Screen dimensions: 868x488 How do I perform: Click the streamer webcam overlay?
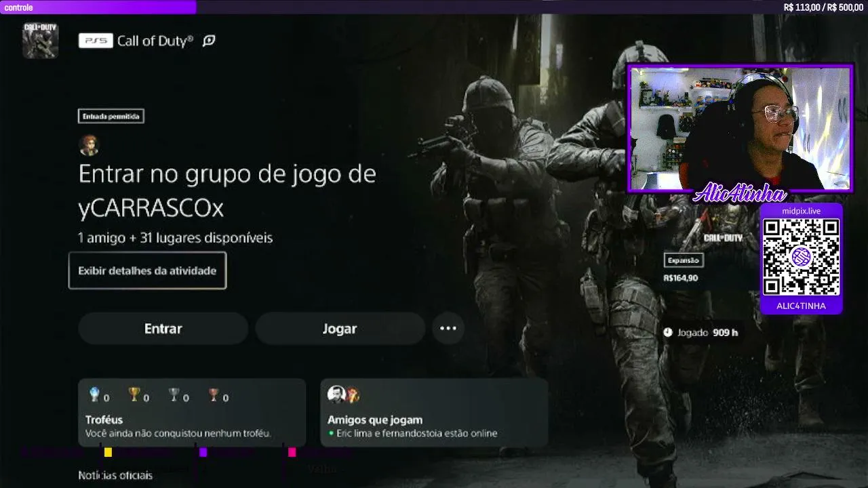[741, 129]
